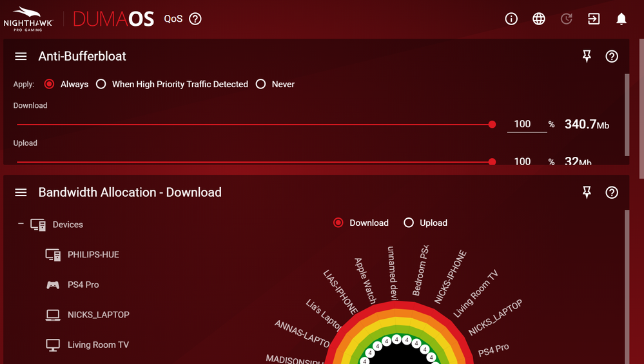Click the PS4 Pro gamepad icon
The width and height of the screenshot is (644, 364).
(x=53, y=285)
